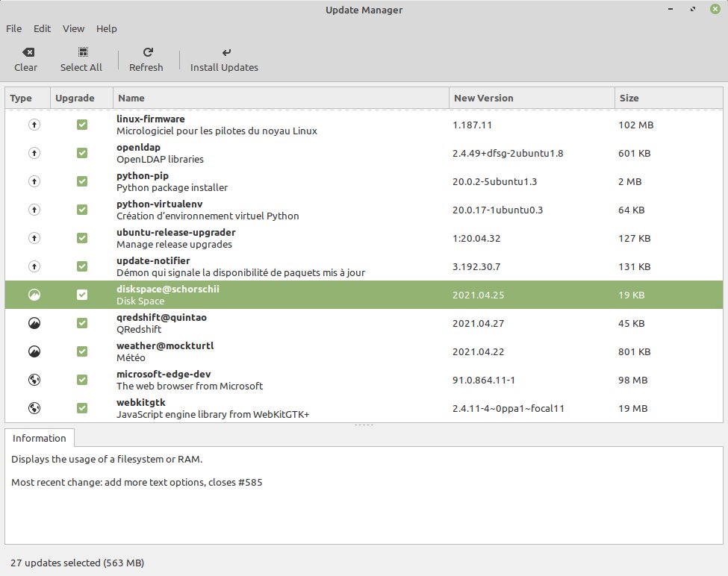Screen dimensions: 728x576
Task: Click the type icon for weather@mockturtl
Action: click(x=34, y=351)
